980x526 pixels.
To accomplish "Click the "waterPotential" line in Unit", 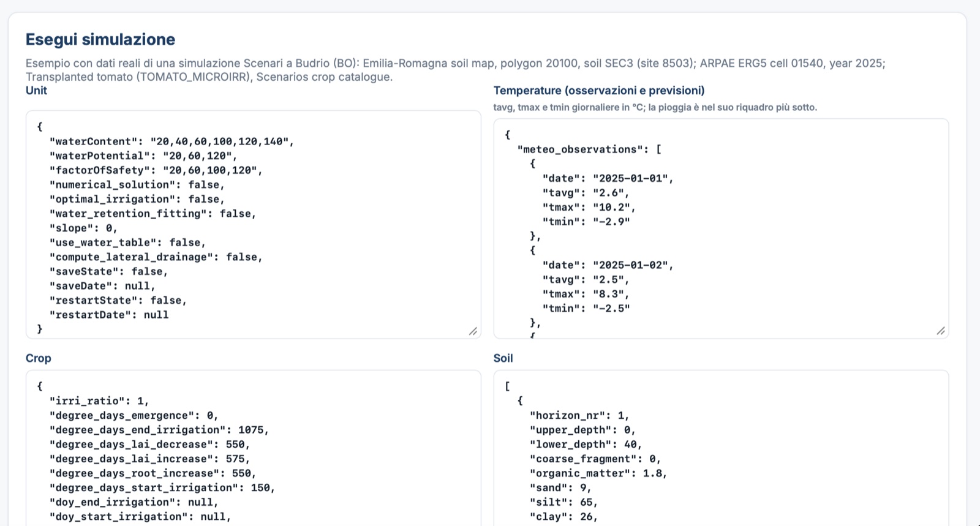I will 143,156.
